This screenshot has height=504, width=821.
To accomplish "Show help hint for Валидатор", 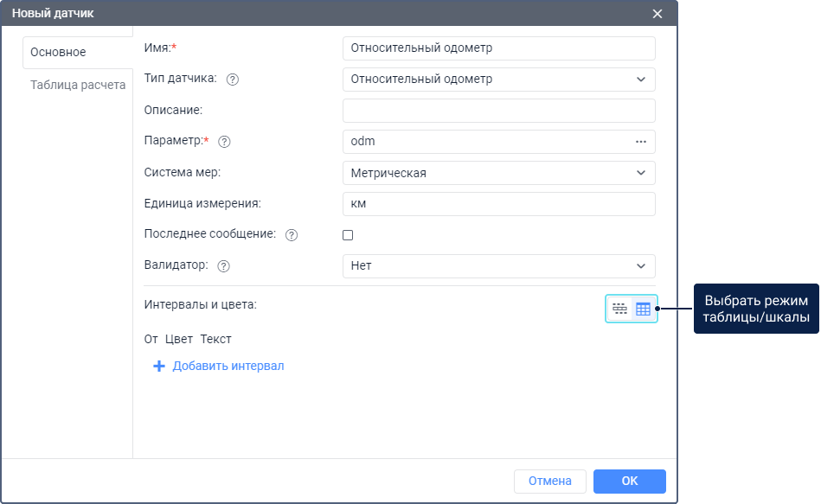I will 224,266.
